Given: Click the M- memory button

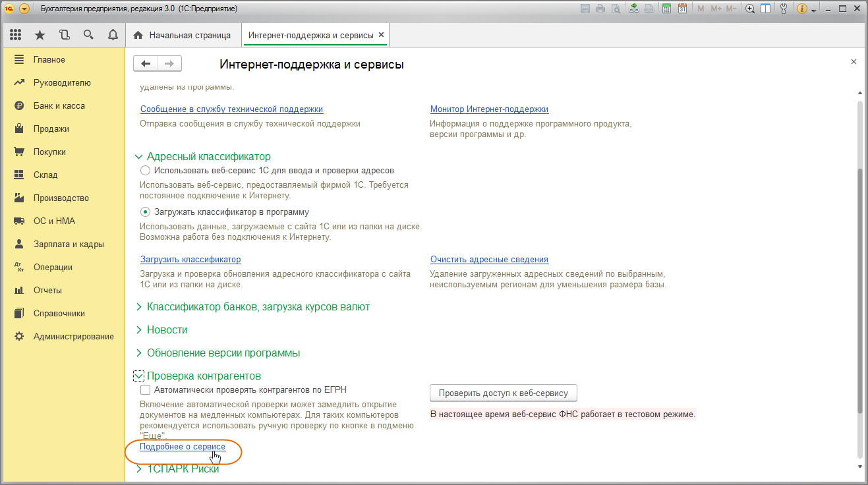Looking at the screenshot, I should tap(731, 9).
